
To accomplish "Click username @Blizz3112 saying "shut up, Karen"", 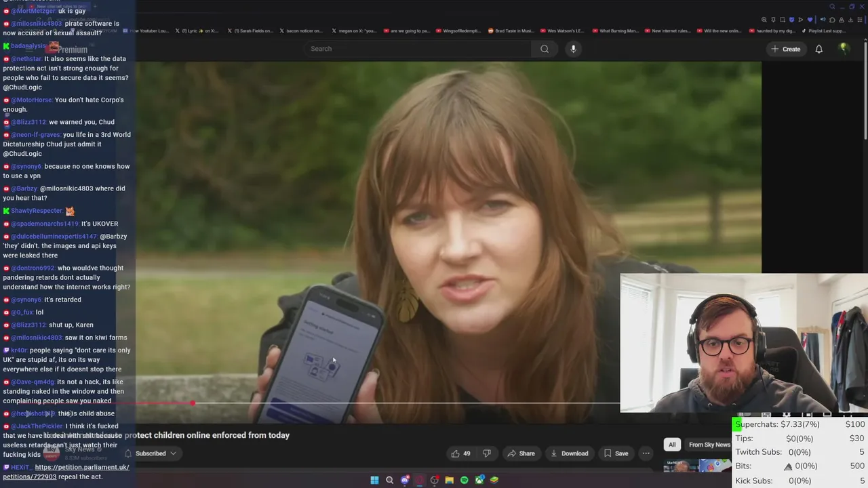I will tap(28, 325).
